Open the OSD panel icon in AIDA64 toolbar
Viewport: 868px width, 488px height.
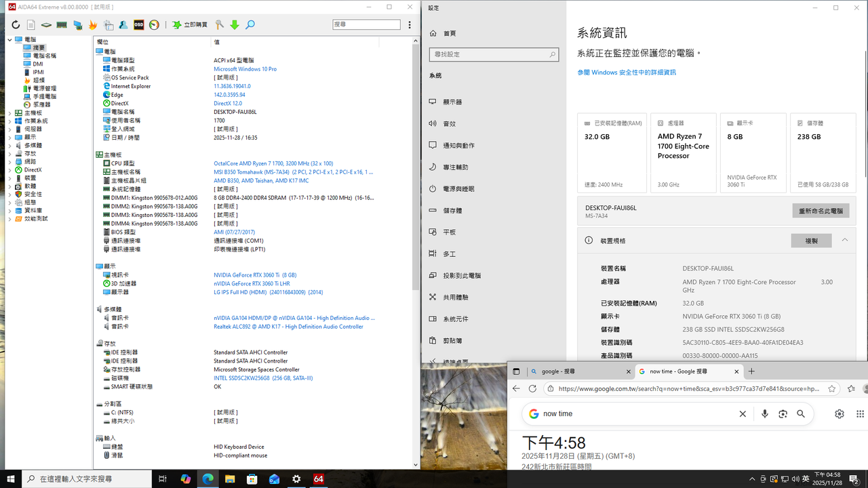[x=138, y=25]
